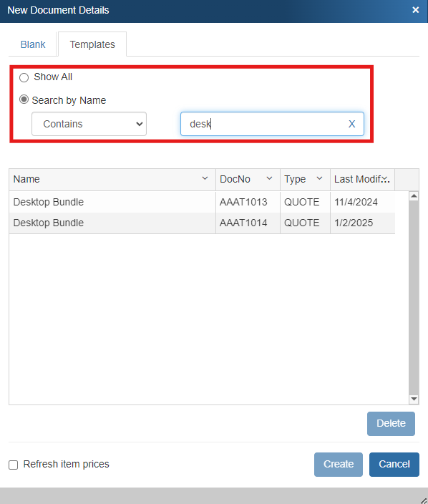This screenshot has width=428, height=504.
Task: Switch to the Blank tab
Action: tap(33, 44)
